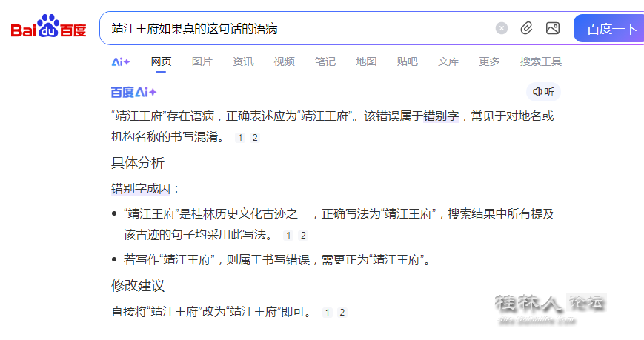Switch to the 图片 tab
644x340 pixels.
pyautogui.click(x=202, y=61)
